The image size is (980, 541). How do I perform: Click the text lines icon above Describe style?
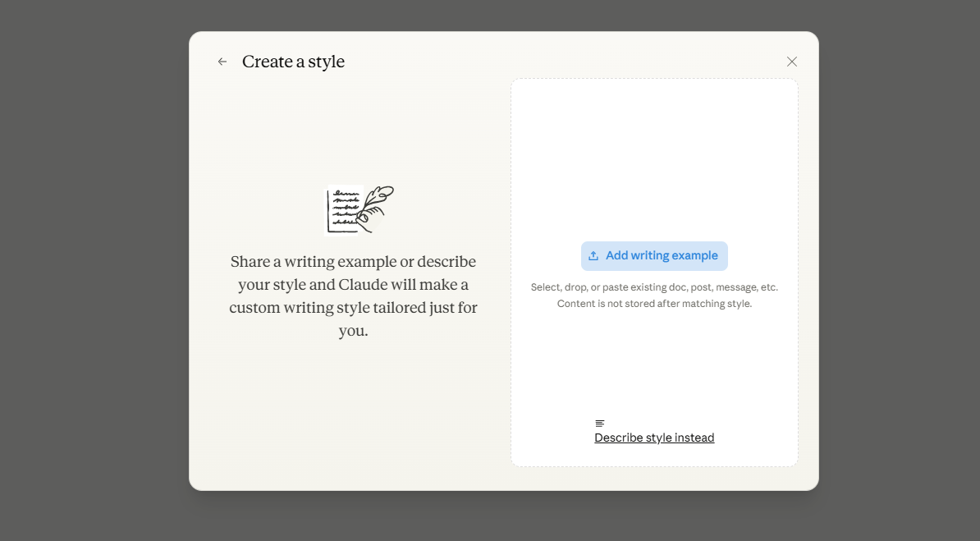[600, 424]
